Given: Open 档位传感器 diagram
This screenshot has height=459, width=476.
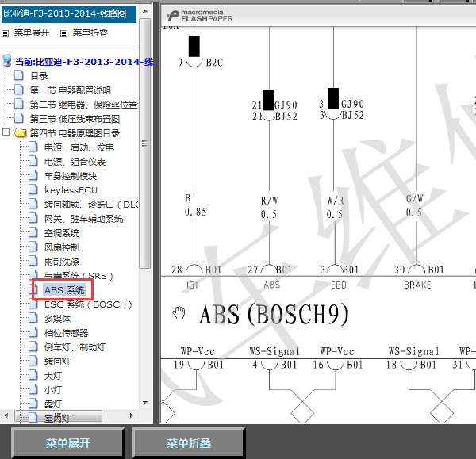Looking at the screenshot, I should pyautogui.click(x=66, y=333).
